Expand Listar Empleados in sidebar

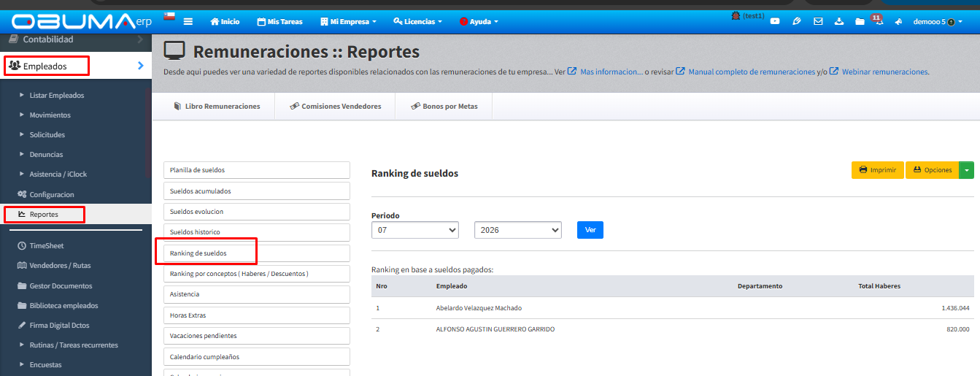[x=52, y=96]
